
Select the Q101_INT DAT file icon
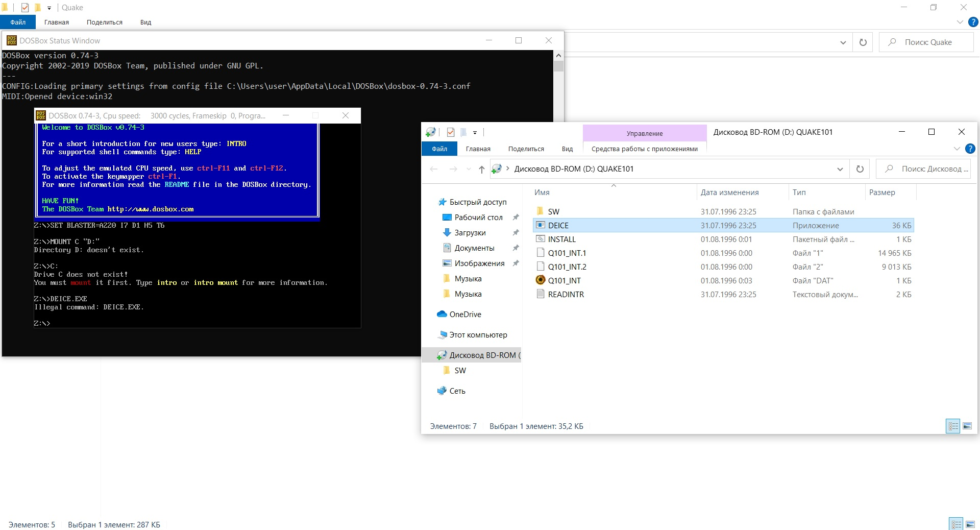pos(541,280)
